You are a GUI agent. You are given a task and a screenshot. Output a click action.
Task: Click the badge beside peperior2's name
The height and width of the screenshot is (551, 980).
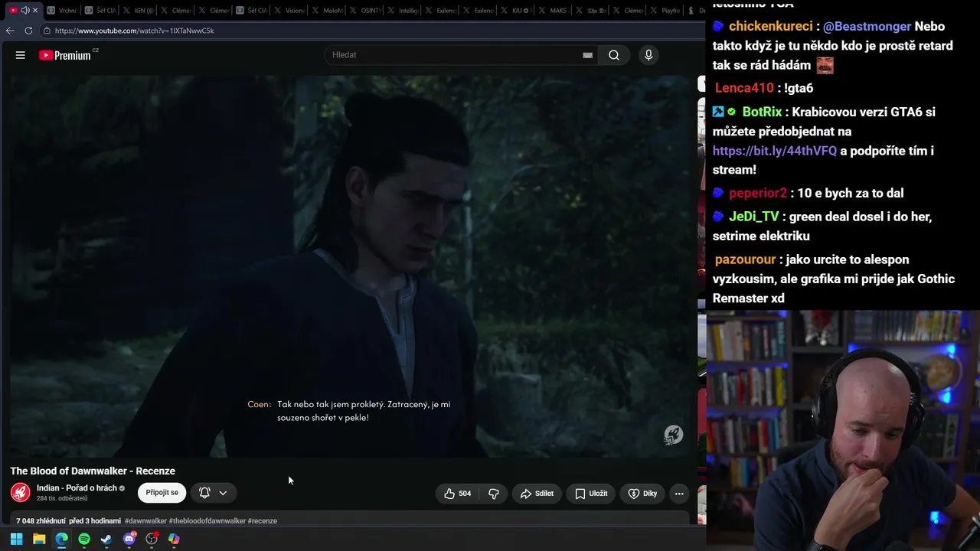tap(718, 193)
